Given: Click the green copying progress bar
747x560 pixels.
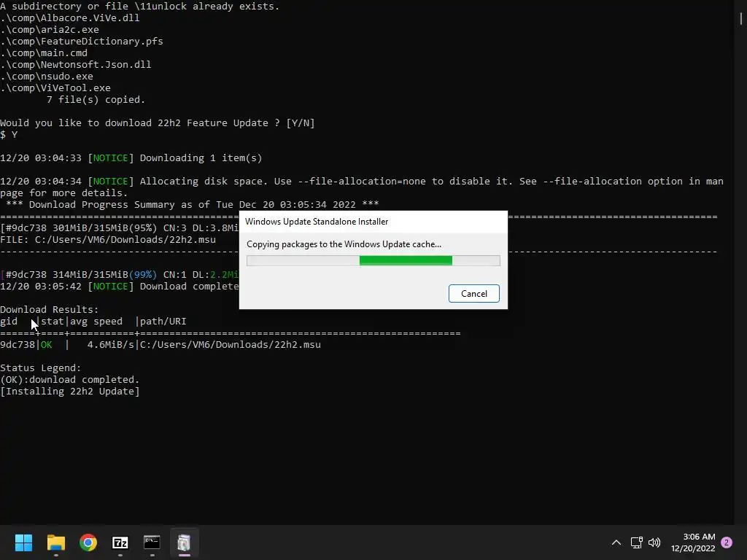Looking at the screenshot, I should (x=406, y=260).
